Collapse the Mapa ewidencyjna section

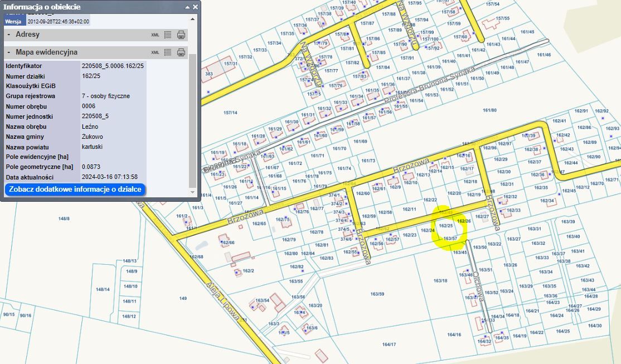coord(9,52)
